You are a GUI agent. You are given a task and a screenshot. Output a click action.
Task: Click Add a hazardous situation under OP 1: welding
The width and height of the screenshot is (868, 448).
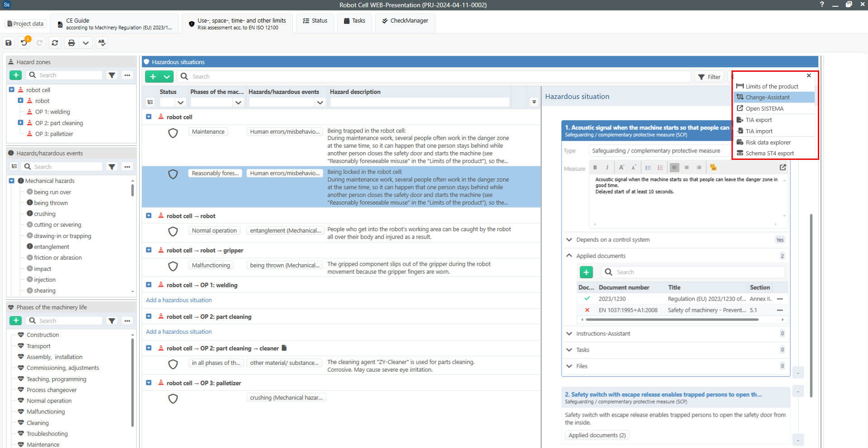click(x=179, y=300)
